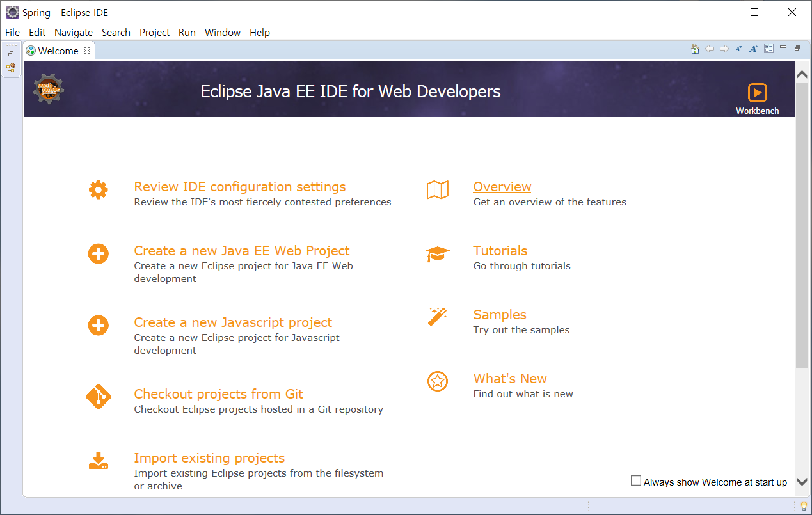Minimize the Welcome view panel
Screen dimensions: 812x515
point(783,47)
